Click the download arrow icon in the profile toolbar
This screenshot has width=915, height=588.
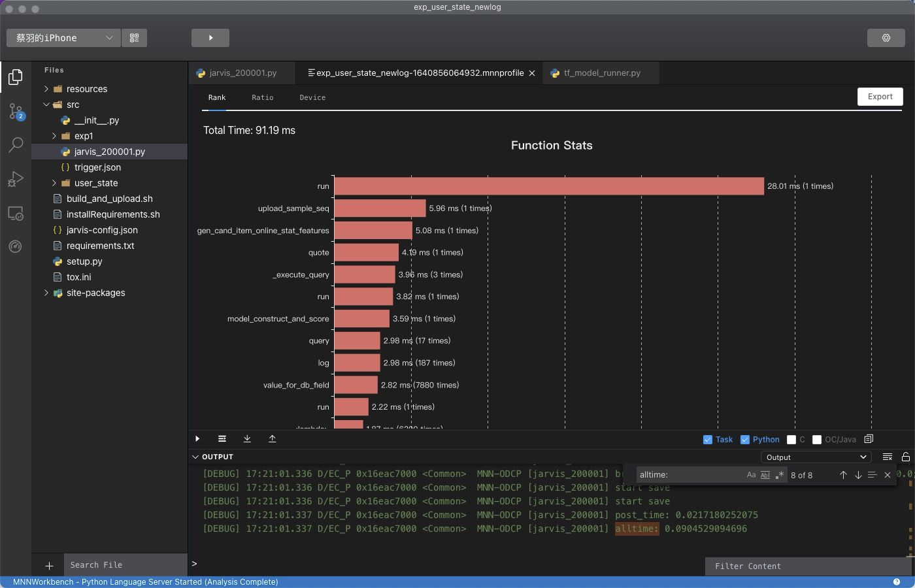pyautogui.click(x=247, y=439)
